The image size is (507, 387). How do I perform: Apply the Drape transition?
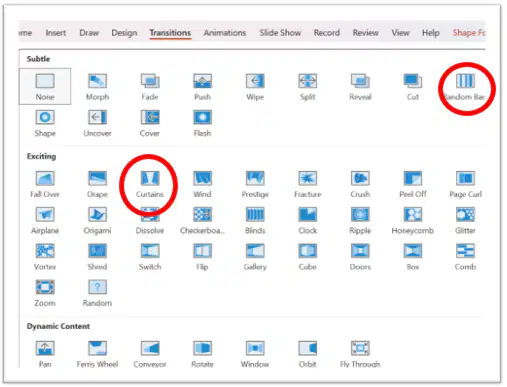[x=97, y=184]
